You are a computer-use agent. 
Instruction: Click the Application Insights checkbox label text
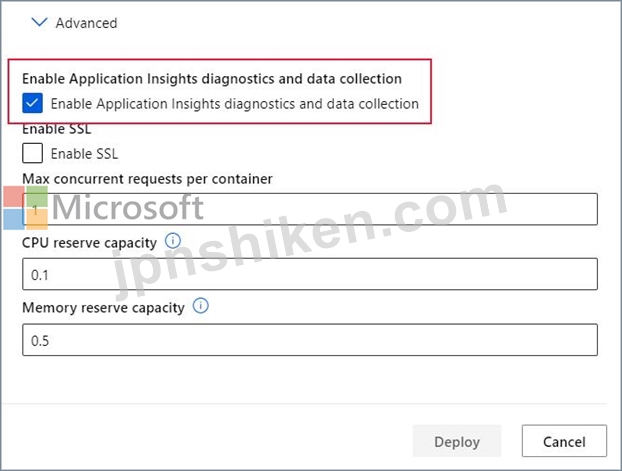(235, 104)
